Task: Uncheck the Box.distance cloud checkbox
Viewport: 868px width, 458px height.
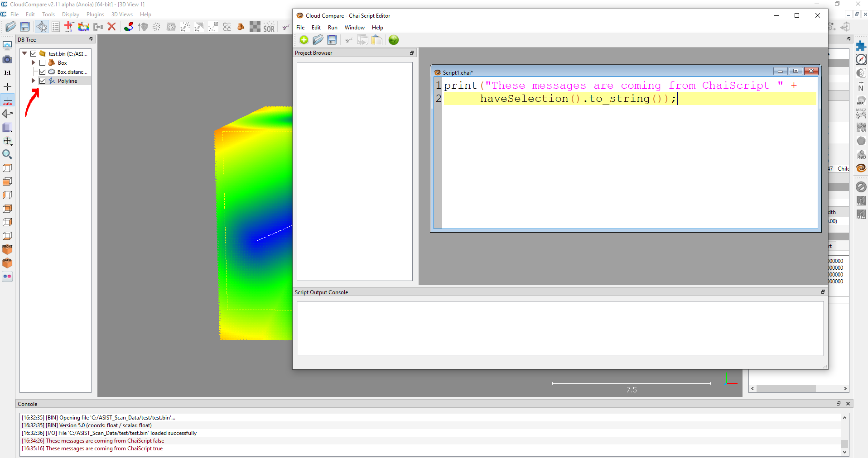Action: pyautogui.click(x=43, y=72)
